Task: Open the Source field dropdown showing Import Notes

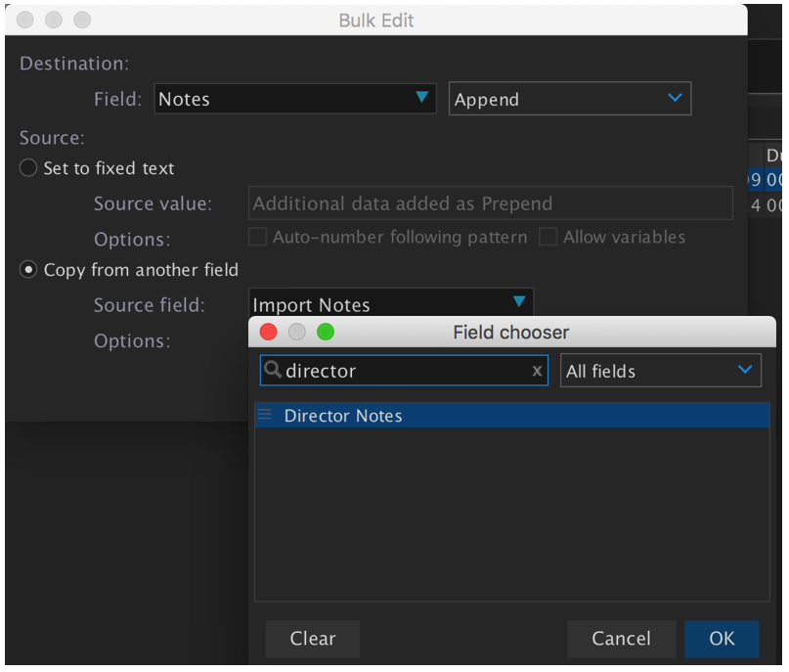Action: 391,304
